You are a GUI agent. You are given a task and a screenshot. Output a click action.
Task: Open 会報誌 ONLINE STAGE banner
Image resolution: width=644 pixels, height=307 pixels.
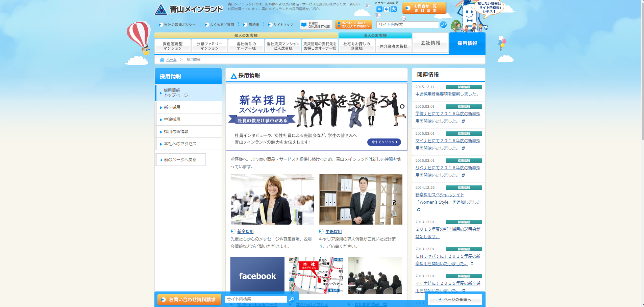(x=316, y=25)
